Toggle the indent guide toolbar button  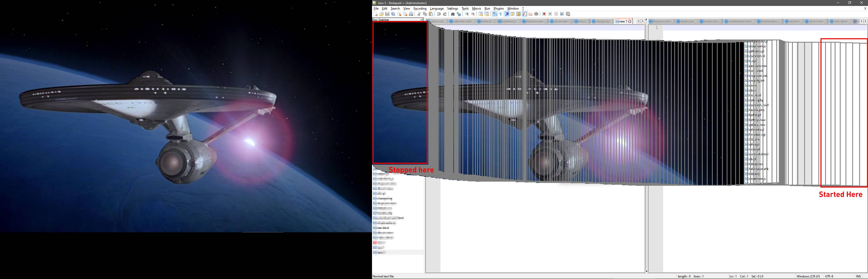(x=507, y=14)
